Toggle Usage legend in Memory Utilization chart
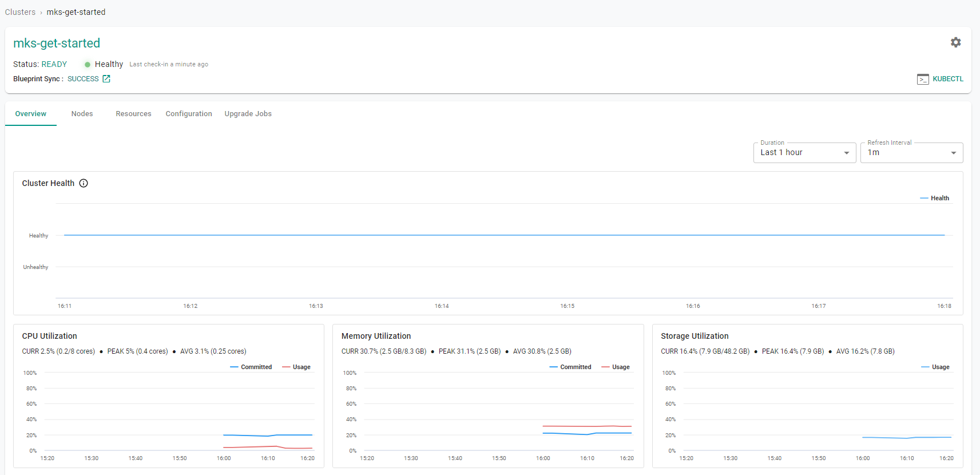 coord(615,367)
